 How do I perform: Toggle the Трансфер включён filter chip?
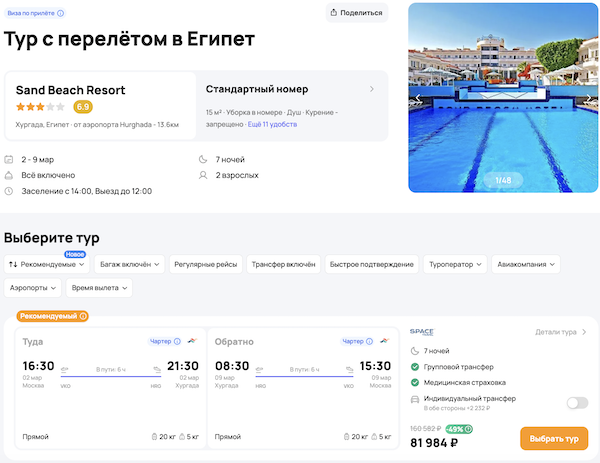click(284, 264)
